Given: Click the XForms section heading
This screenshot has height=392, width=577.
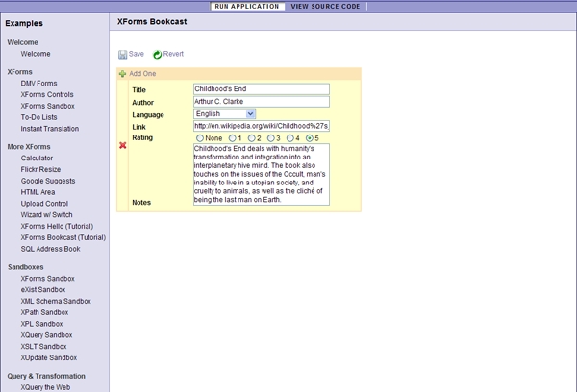Looking at the screenshot, I should [x=19, y=72].
